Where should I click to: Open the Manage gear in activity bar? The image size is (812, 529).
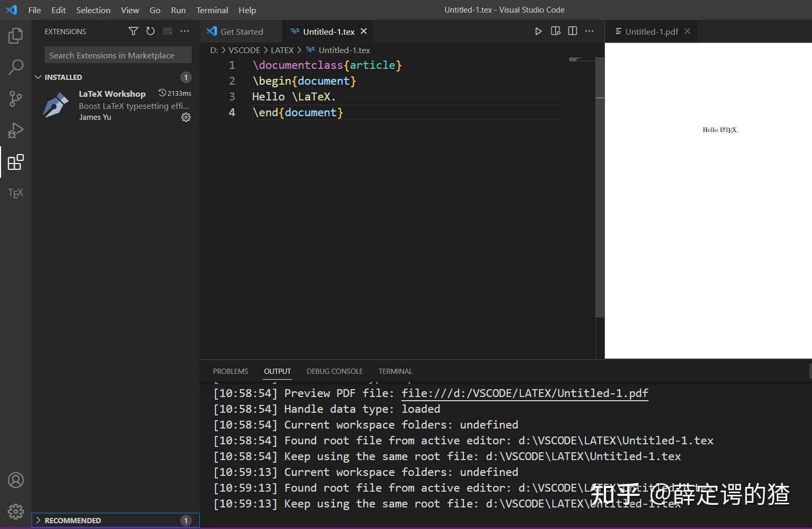click(16, 511)
